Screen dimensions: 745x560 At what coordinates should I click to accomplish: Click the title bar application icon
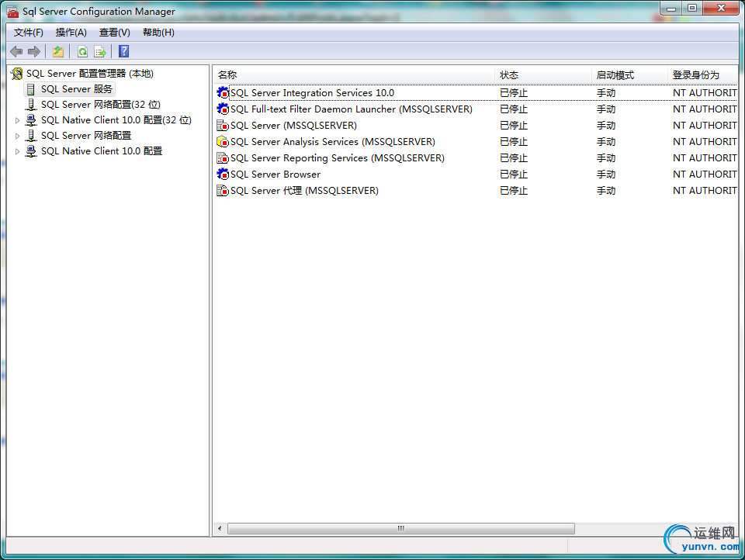coord(13,12)
